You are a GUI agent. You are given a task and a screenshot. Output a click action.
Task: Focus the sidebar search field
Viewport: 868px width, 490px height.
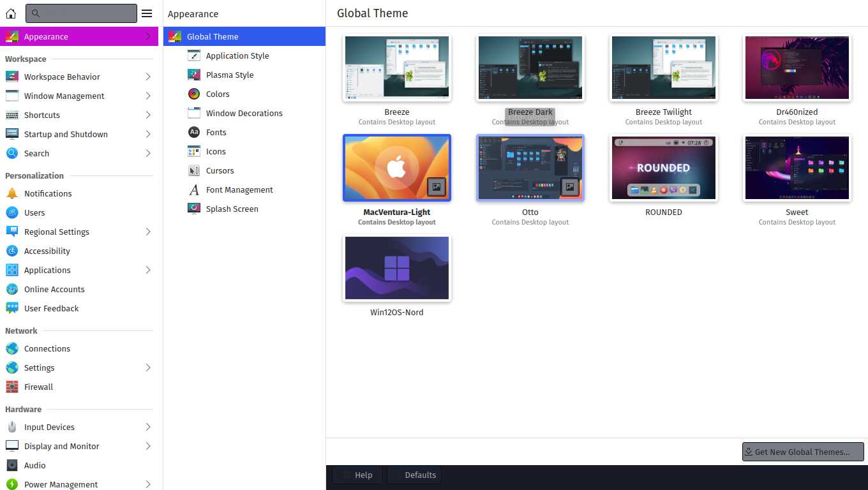pos(81,13)
